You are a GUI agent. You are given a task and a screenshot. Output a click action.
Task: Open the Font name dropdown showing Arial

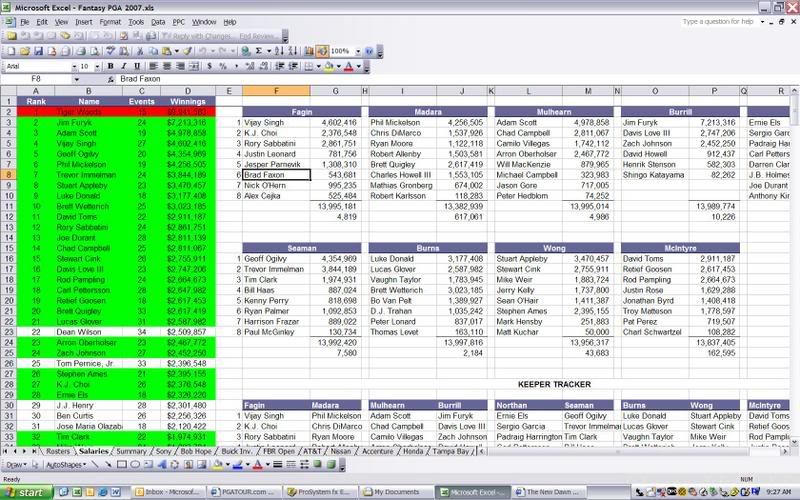click(x=74, y=66)
